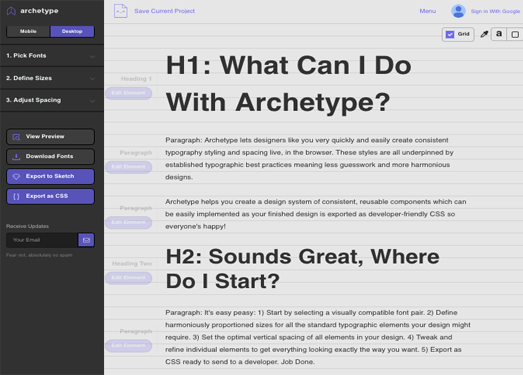The image size is (523, 375).
Task: Click the 'Heading 1' element label
Action: pyautogui.click(x=136, y=79)
